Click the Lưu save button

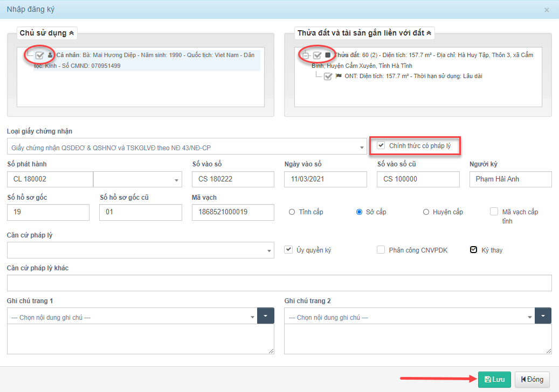(494, 379)
